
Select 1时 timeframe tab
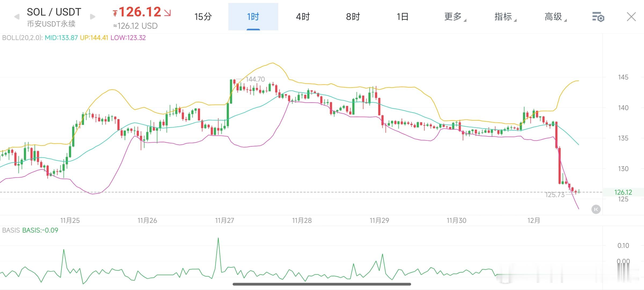pyautogui.click(x=253, y=17)
